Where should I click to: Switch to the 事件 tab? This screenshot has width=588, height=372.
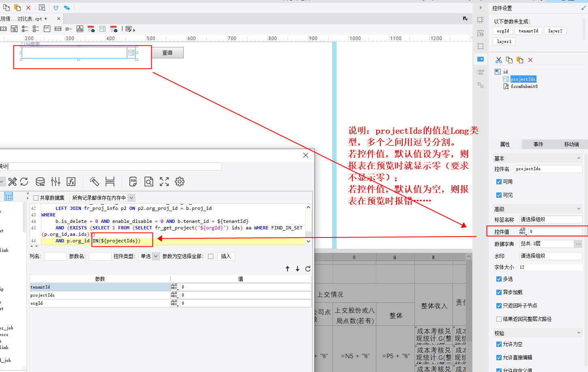(x=538, y=144)
